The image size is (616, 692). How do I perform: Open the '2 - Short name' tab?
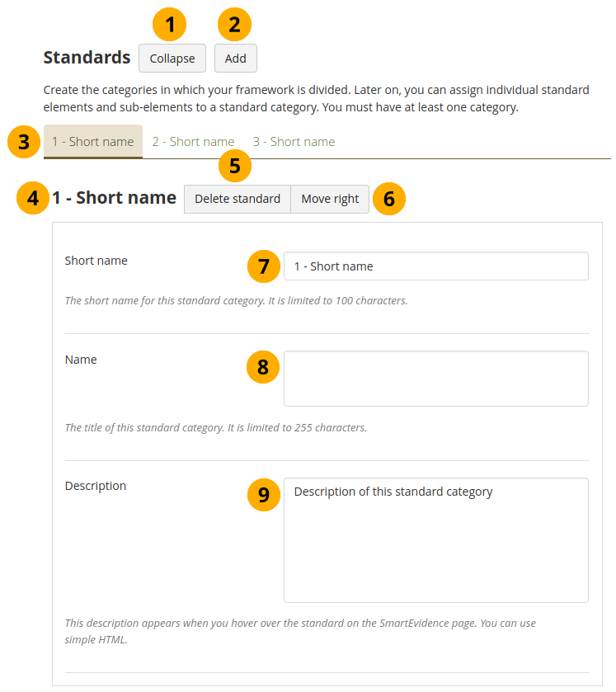tap(193, 142)
